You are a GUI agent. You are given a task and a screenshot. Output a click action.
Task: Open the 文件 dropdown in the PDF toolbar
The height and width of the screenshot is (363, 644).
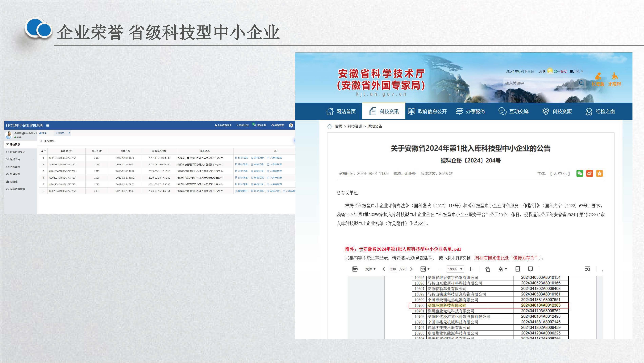[x=370, y=269]
